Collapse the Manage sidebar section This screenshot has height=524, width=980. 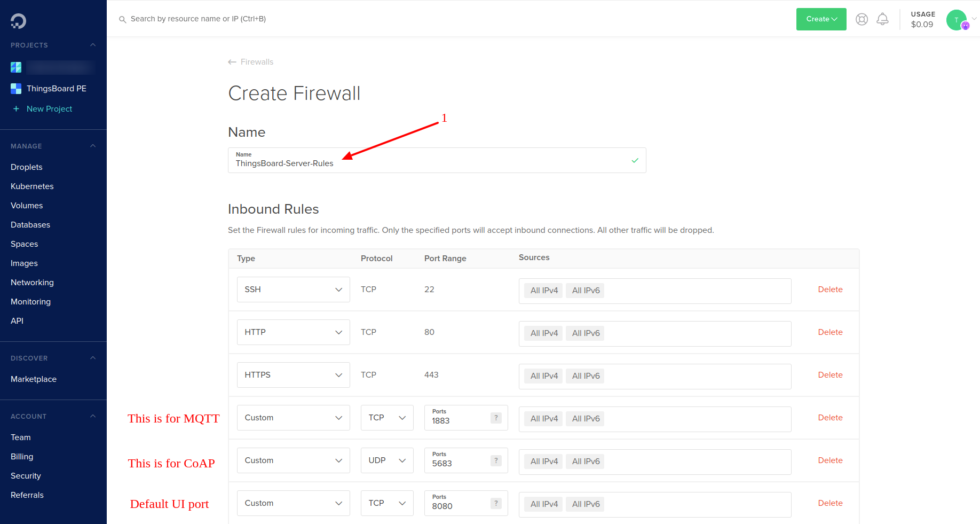(x=93, y=146)
